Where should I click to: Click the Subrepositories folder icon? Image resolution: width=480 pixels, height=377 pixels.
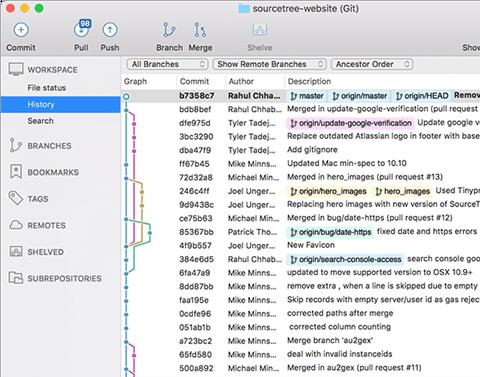pyautogui.click(x=16, y=278)
